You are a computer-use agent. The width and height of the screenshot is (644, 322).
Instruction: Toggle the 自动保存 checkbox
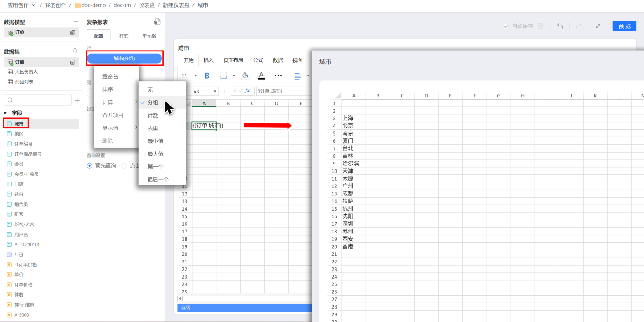click(506, 26)
